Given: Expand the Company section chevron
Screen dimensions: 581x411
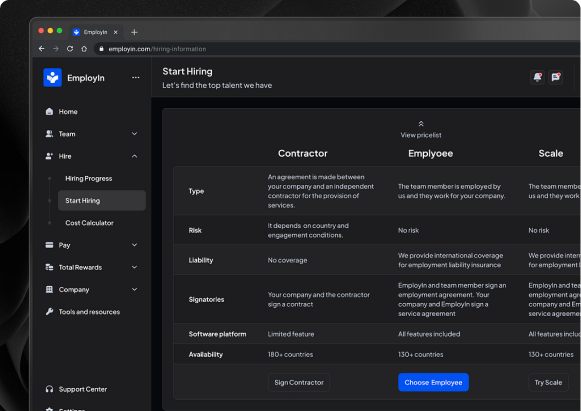Looking at the screenshot, I should [135, 289].
